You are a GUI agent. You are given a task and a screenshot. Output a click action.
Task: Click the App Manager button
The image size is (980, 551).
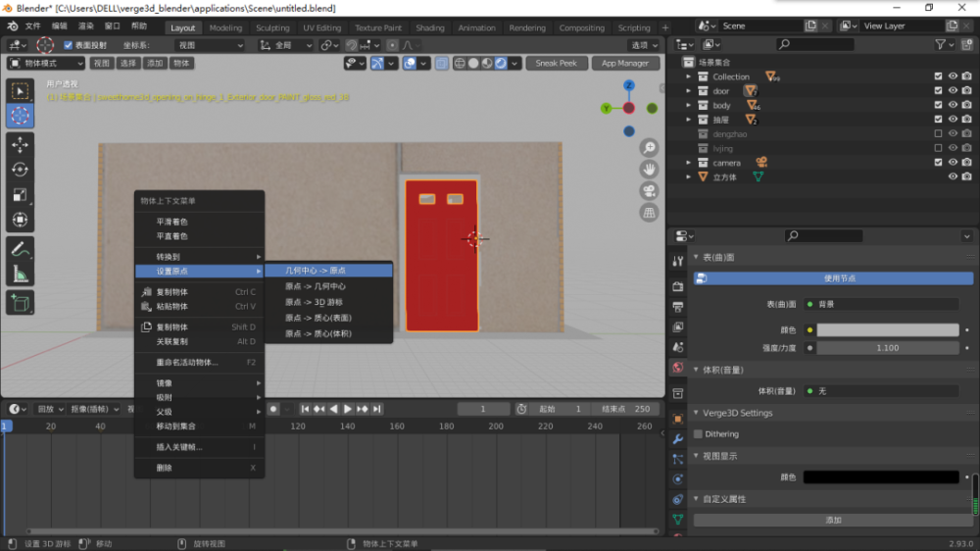pos(624,63)
